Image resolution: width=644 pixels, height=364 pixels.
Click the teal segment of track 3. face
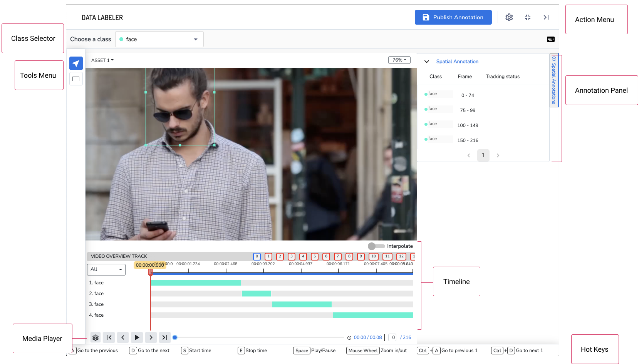click(302, 304)
